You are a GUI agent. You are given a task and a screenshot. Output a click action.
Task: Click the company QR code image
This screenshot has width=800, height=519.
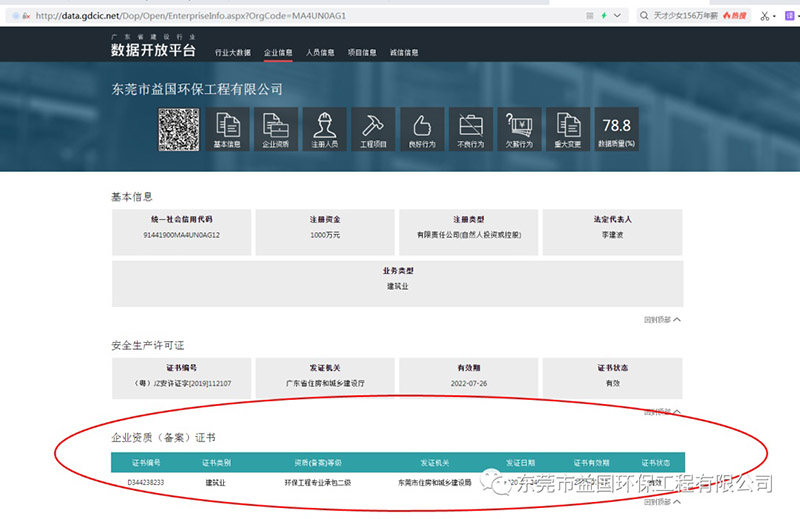(x=179, y=129)
